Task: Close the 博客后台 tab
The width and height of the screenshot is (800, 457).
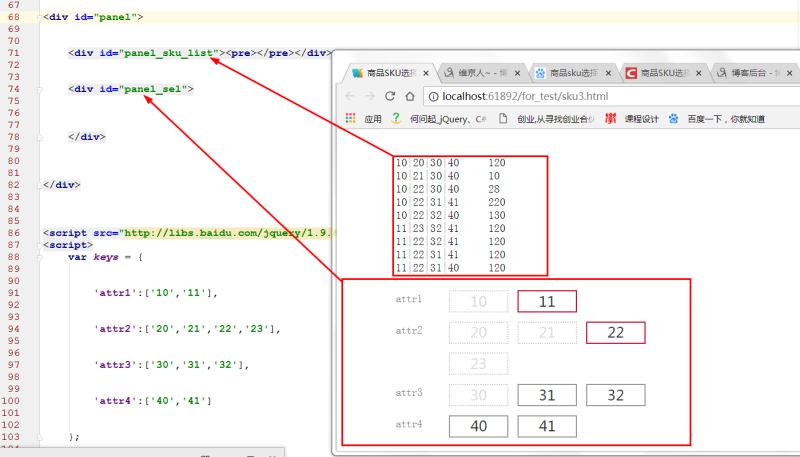Action: (789, 73)
